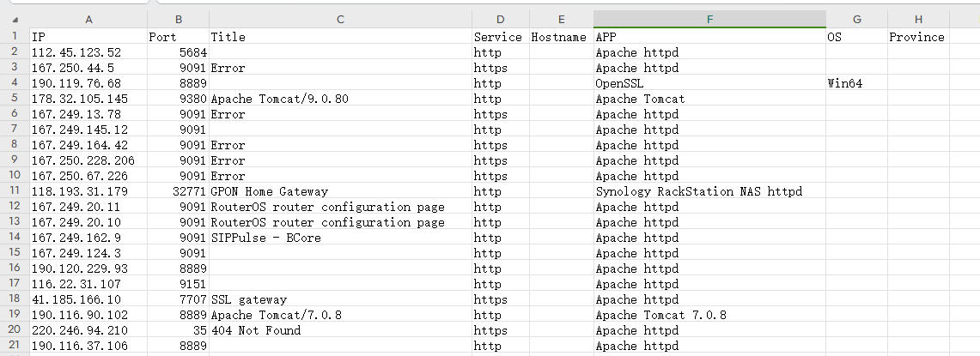Select cell with IP 190.116.90.102
The width and height of the screenshot is (980, 356).
click(88, 315)
